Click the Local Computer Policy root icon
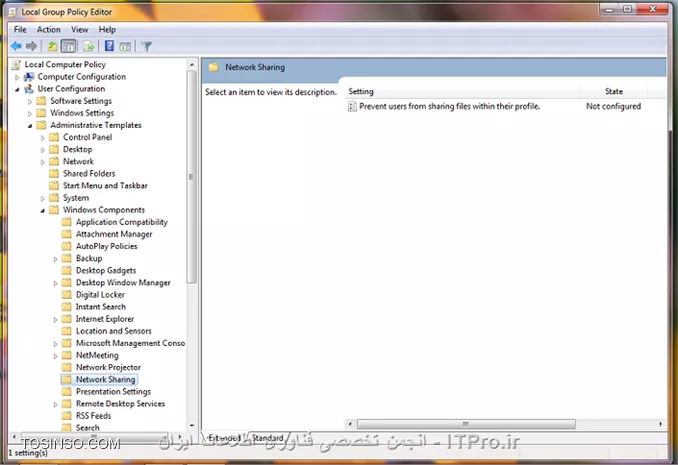The height and width of the screenshot is (465, 678). pyautogui.click(x=16, y=64)
